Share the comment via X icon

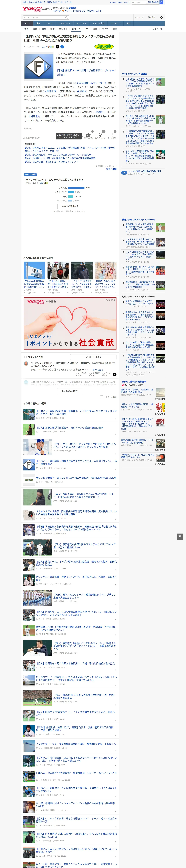point(115,374)
